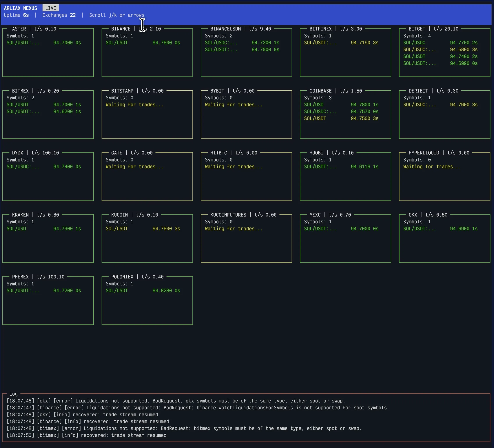494x448 pixels.
Task: Select the POLONIEX panel header
Action: pyautogui.click(x=137, y=277)
